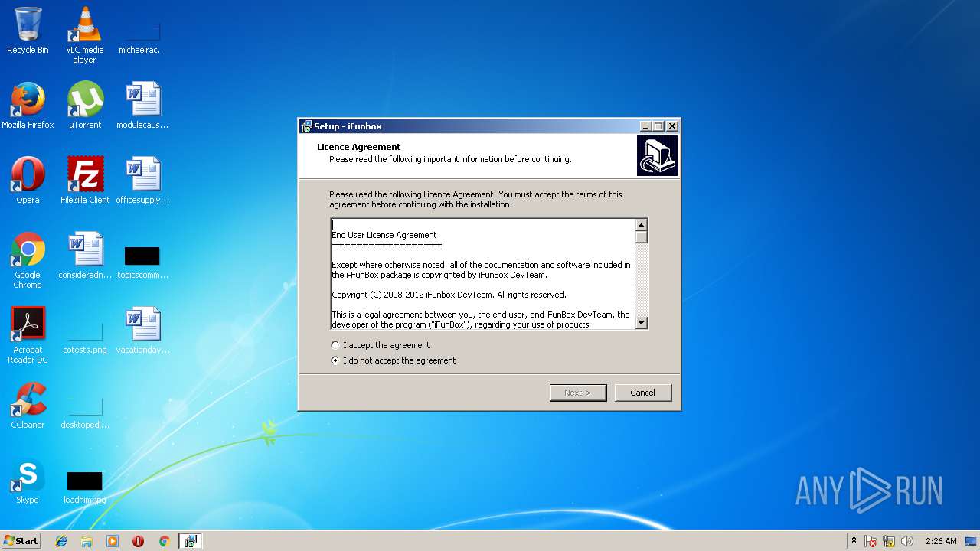Select the vacationdav... Word document
This screenshot has width=980, height=551.
(142, 331)
